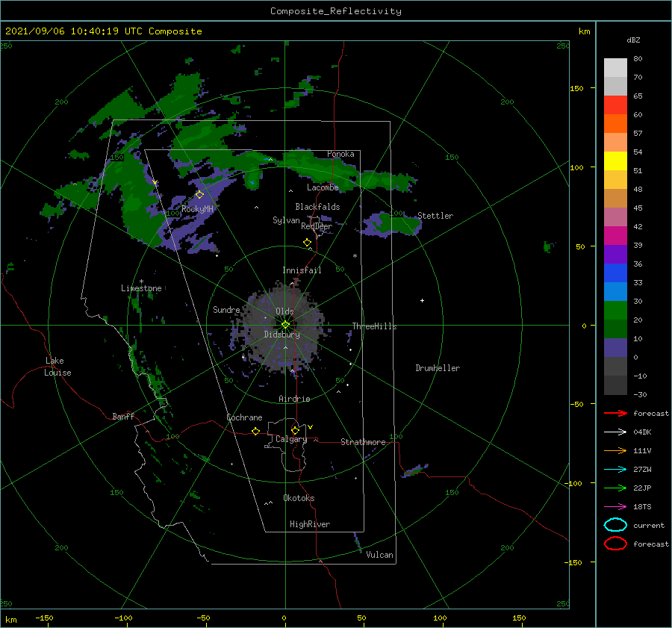Click the RockyMH label
This screenshot has height=628, width=672.
pos(198,209)
